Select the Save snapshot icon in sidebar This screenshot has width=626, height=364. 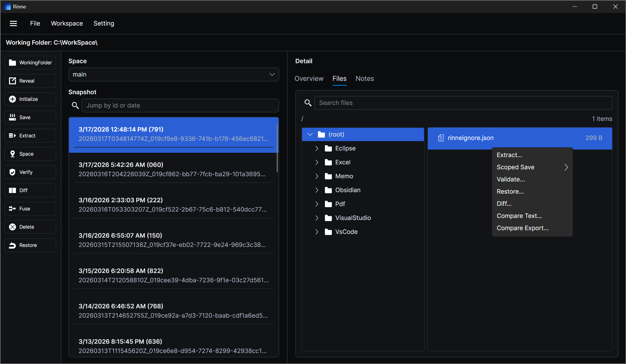[x=13, y=117]
